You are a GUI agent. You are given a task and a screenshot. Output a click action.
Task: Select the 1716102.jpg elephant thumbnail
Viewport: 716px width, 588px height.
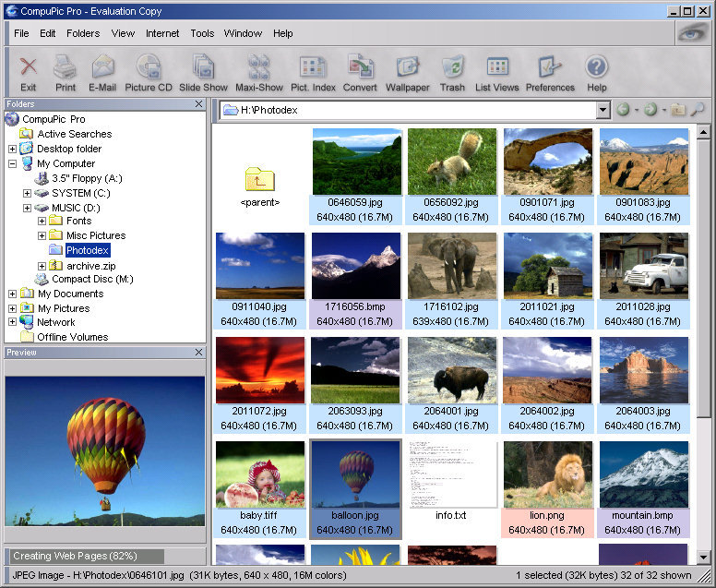click(x=451, y=266)
